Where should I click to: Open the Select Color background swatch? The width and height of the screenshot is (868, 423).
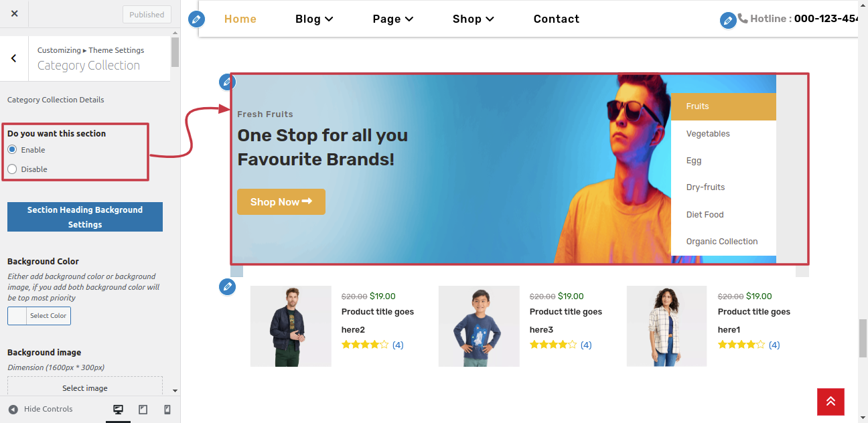(39, 316)
